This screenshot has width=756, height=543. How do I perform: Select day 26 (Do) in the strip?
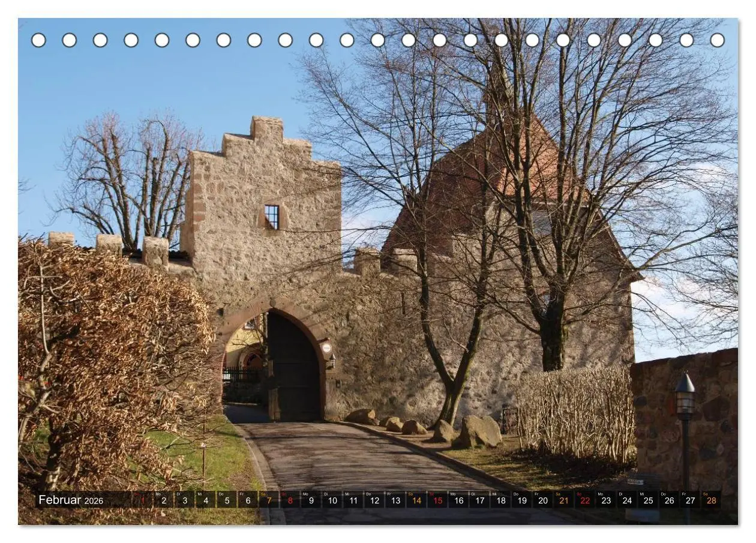click(669, 500)
